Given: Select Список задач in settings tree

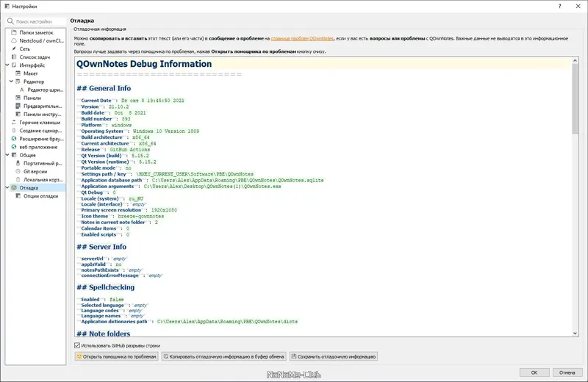Looking at the screenshot, I should [x=35, y=57].
